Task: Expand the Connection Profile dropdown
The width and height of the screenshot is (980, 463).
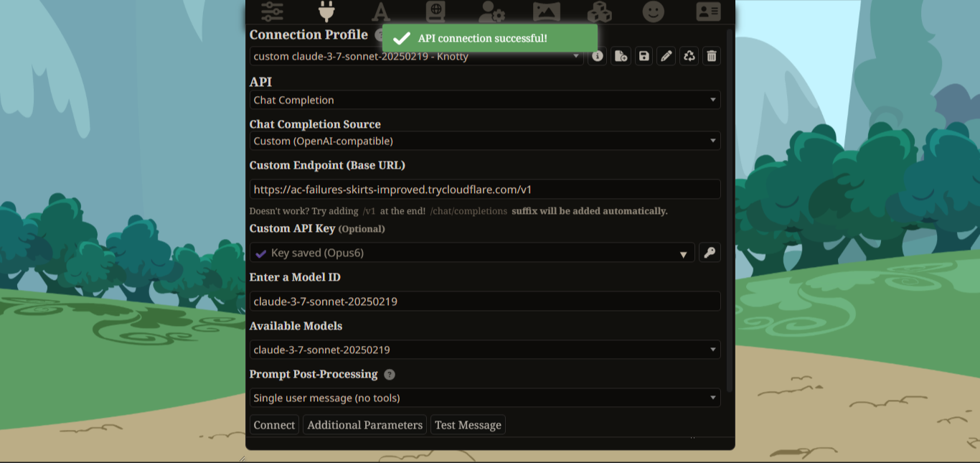Action: pyautogui.click(x=416, y=56)
